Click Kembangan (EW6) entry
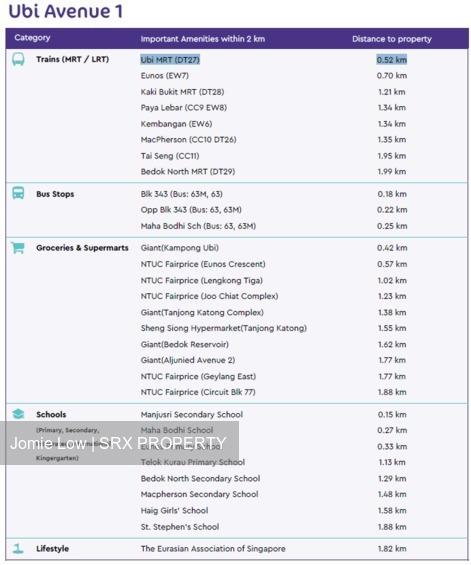The width and height of the screenshot is (471, 565). coord(176,124)
